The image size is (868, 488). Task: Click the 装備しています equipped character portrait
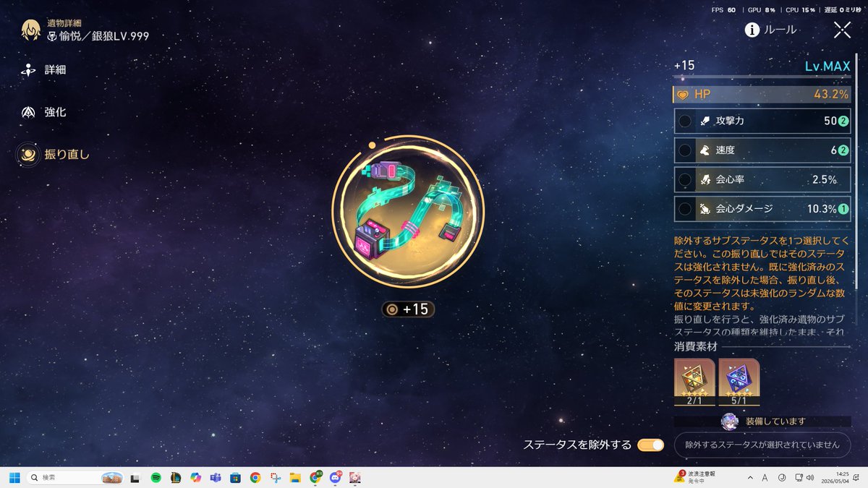tap(729, 421)
